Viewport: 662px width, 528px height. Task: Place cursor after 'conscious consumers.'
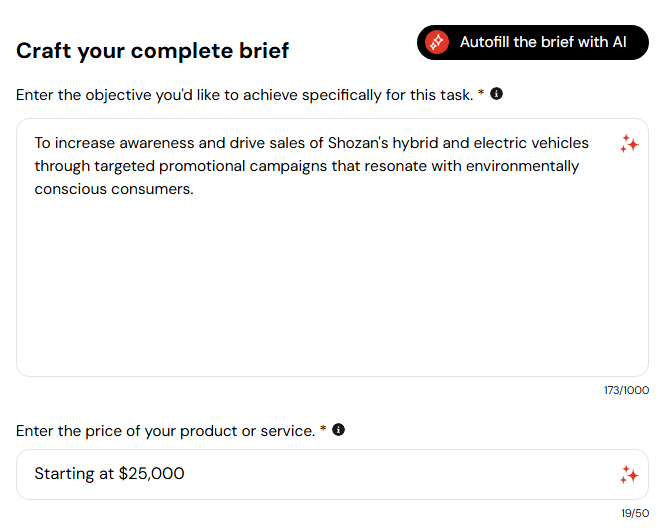point(194,189)
